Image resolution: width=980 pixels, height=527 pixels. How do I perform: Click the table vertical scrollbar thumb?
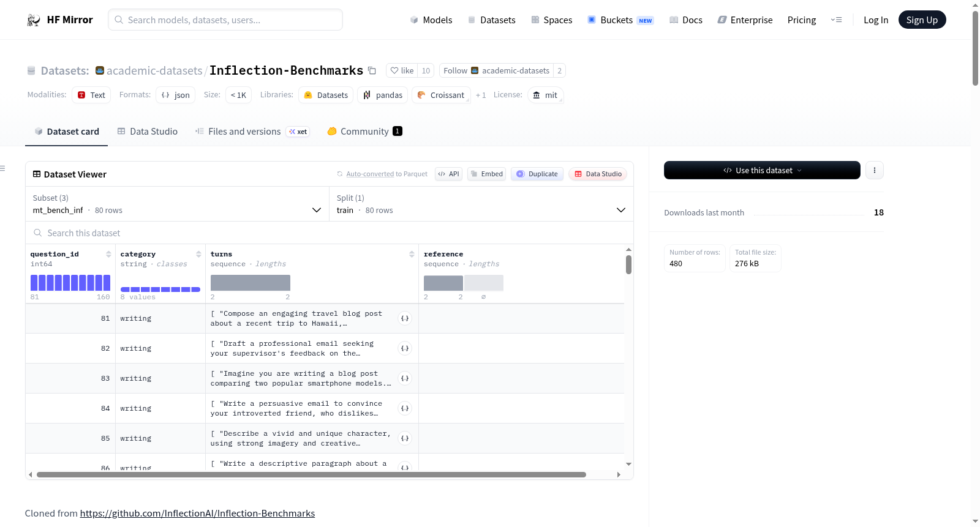pyautogui.click(x=628, y=264)
